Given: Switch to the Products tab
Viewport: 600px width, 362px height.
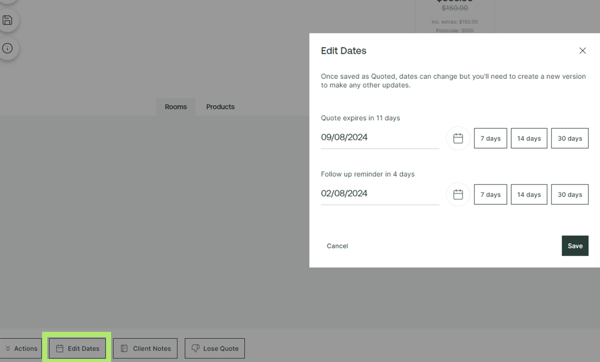Looking at the screenshot, I should point(220,107).
